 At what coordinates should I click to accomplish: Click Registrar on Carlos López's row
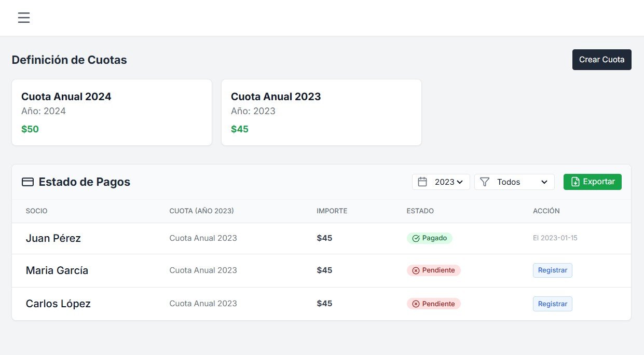coord(552,304)
